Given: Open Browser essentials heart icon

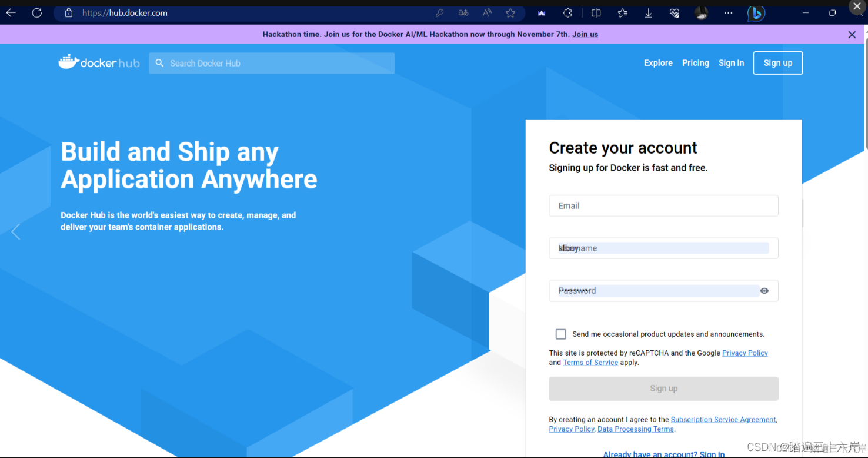Looking at the screenshot, I should [x=674, y=12].
